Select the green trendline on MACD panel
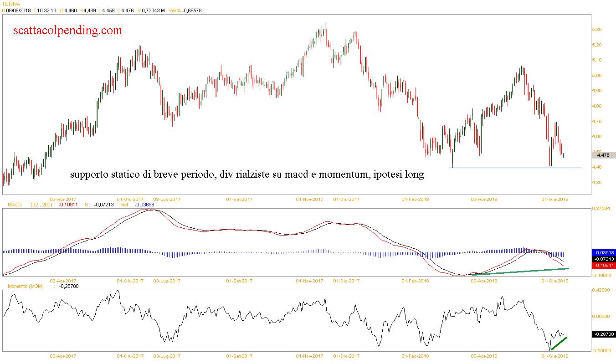The height and width of the screenshot is (364, 616). click(519, 272)
